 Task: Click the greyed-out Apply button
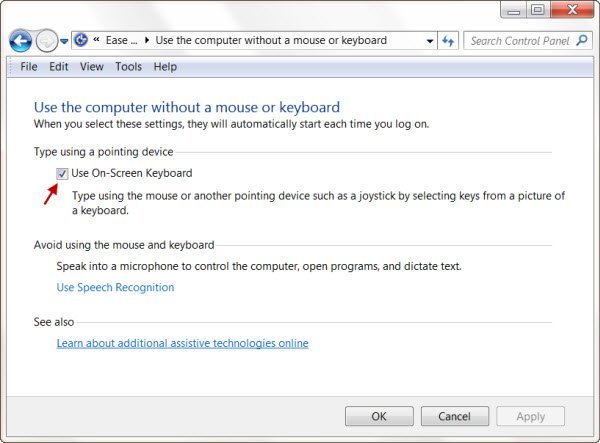(x=530, y=416)
